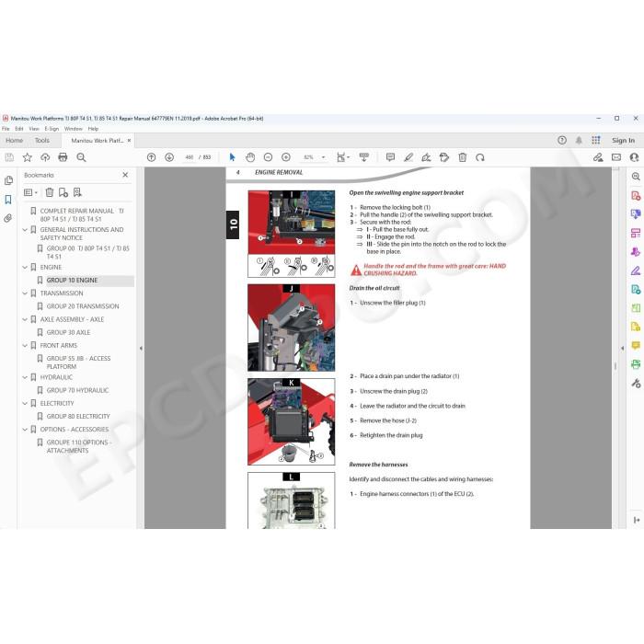Open COMPLET REPAIR MANUAL bookmark
The width and height of the screenshot is (644, 644).
point(82,214)
